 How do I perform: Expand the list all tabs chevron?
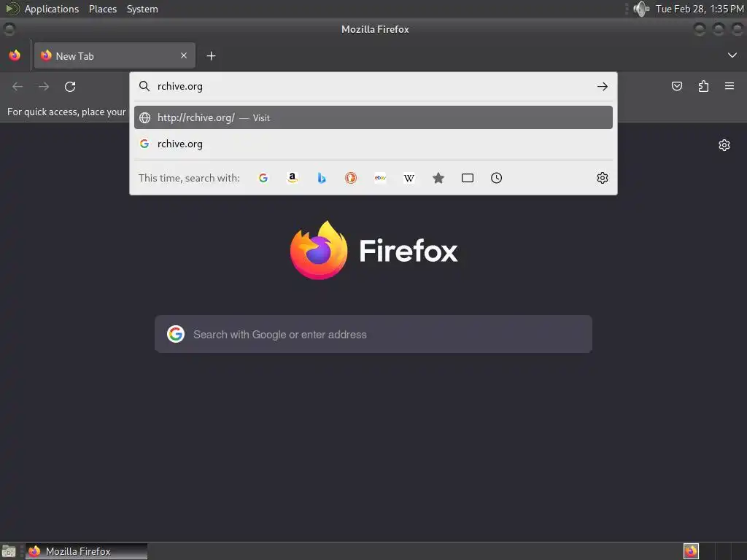[732, 55]
